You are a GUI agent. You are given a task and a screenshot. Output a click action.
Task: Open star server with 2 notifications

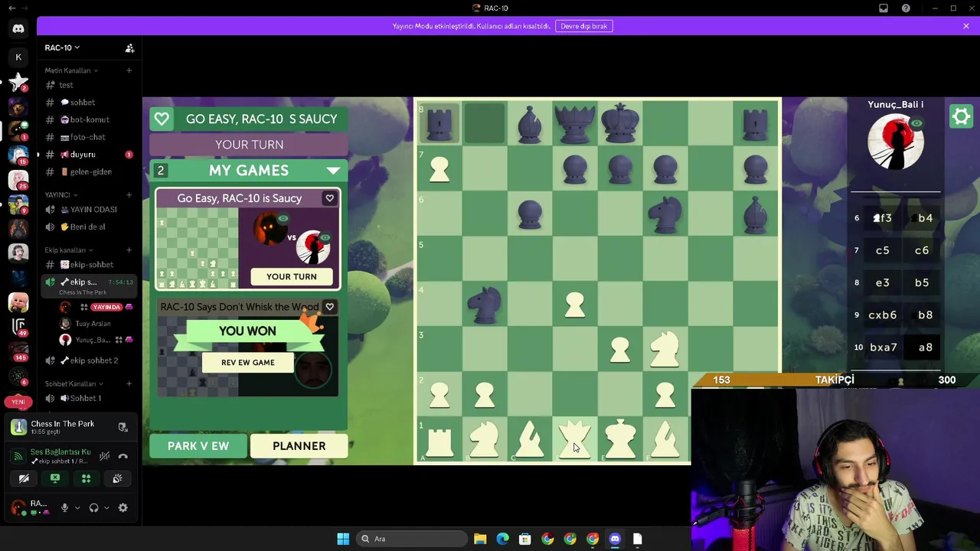18,82
